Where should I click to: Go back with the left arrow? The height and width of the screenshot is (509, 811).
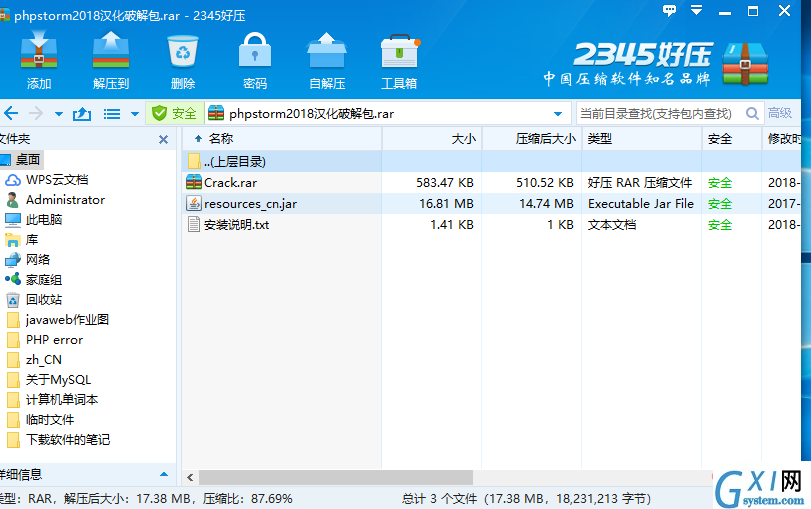[x=11, y=113]
